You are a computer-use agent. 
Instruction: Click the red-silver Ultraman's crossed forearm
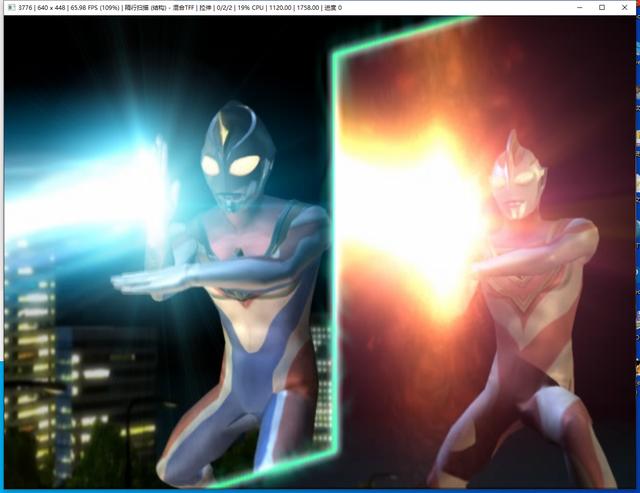[520, 262]
